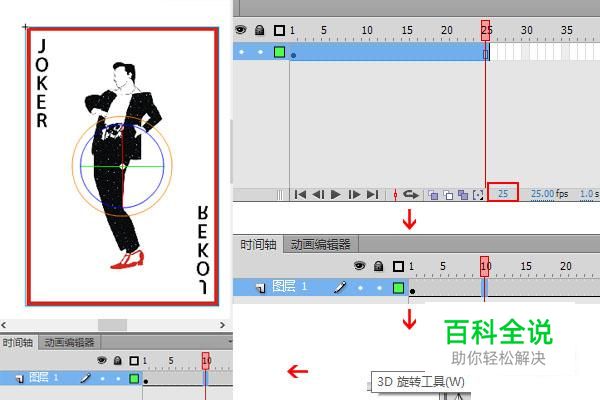600x400 pixels.
Task: Click the stage scrollbar right arrow
Action: tap(222, 325)
